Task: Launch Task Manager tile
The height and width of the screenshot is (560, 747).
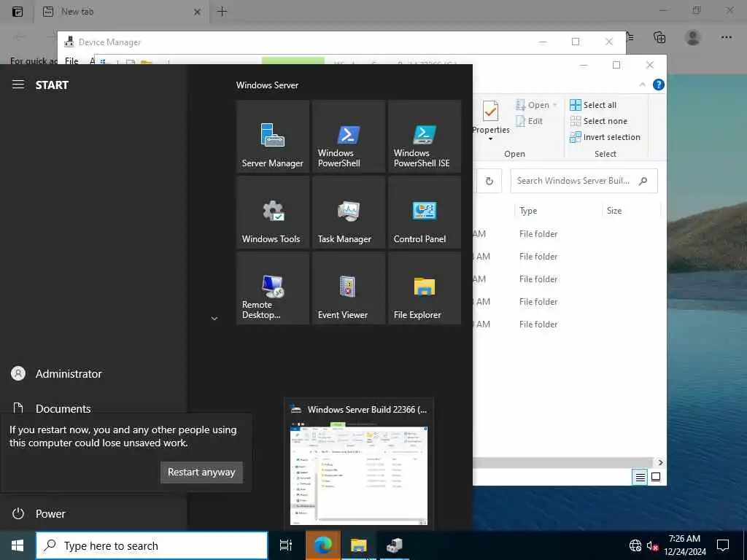Action: [x=348, y=212]
